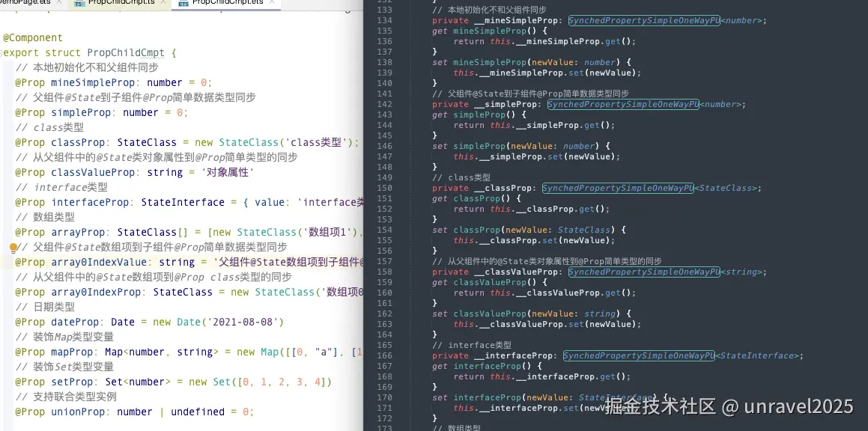868x431 pixels.
Task: Click 'get classProp()' on line 151
Action: (x=476, y=198)
